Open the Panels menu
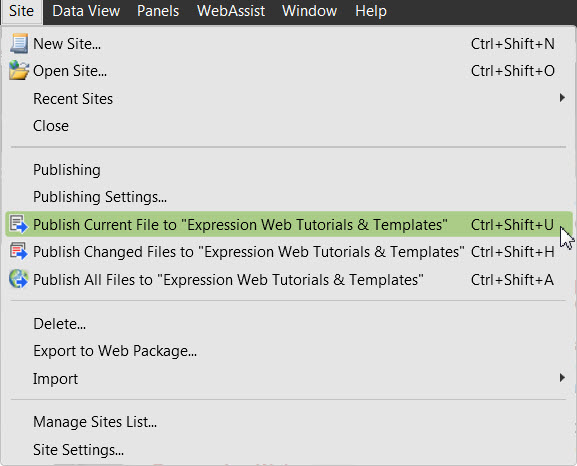The width and height of the screenshot is (577, 466). 158,11
